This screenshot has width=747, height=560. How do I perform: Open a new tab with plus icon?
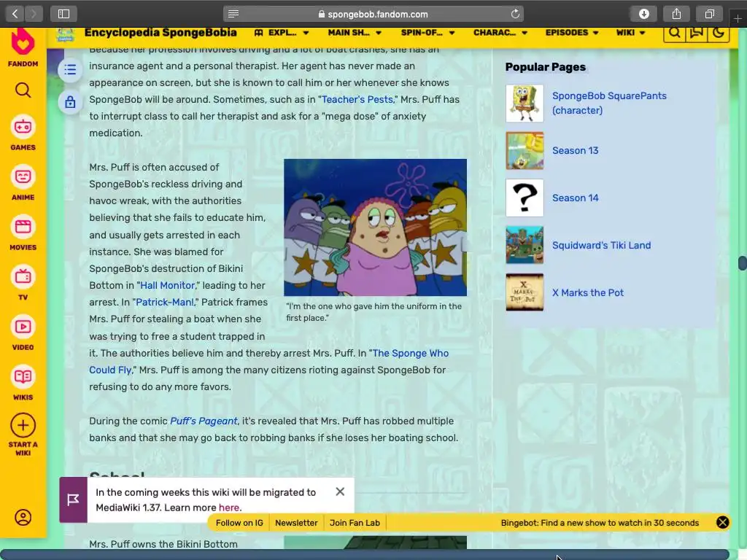pyautogui.click(x=738, y=18)
